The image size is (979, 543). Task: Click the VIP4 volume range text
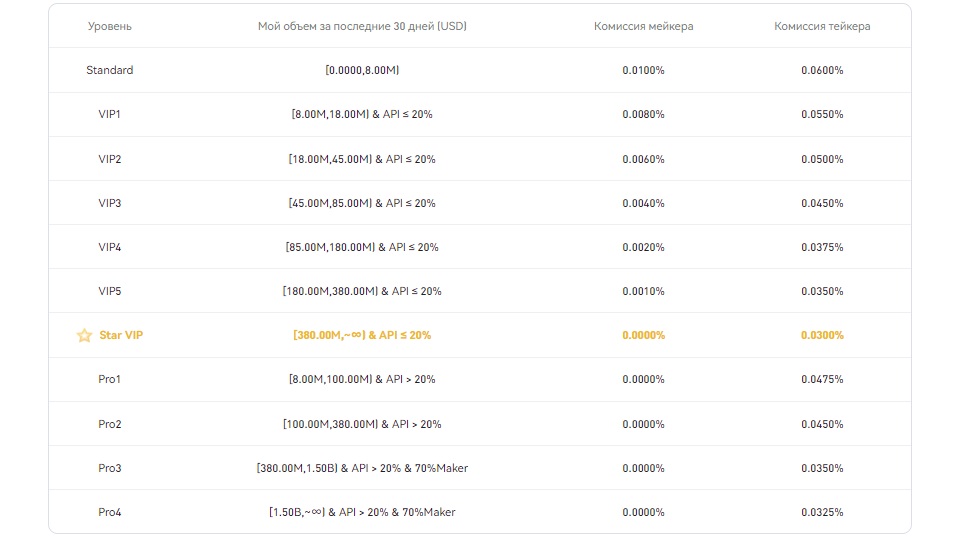click(x=362, y=247)
